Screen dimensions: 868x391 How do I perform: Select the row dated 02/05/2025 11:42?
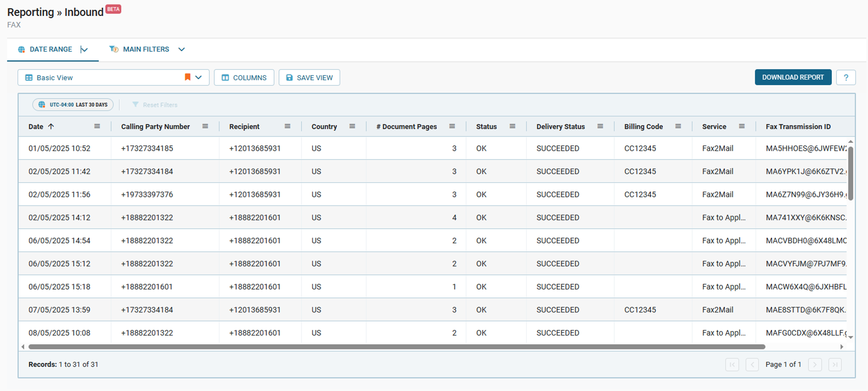click(x=432, y=171)
